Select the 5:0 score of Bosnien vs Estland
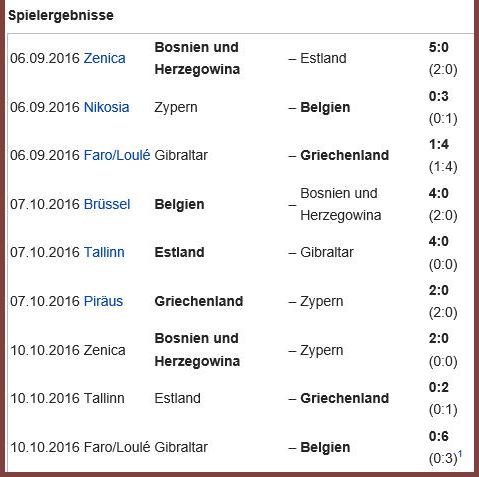This screenshot has width=479, height=477. pos(439,47)
